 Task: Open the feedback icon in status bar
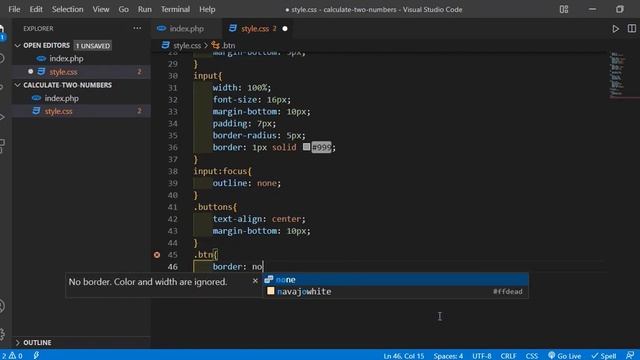(630, 356)
